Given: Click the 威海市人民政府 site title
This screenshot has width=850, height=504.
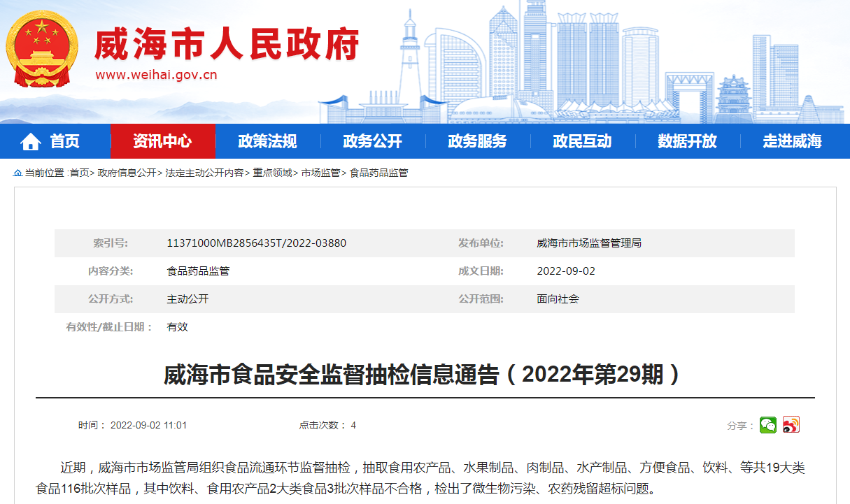Looking at the screenshot, I should (227, 45).
